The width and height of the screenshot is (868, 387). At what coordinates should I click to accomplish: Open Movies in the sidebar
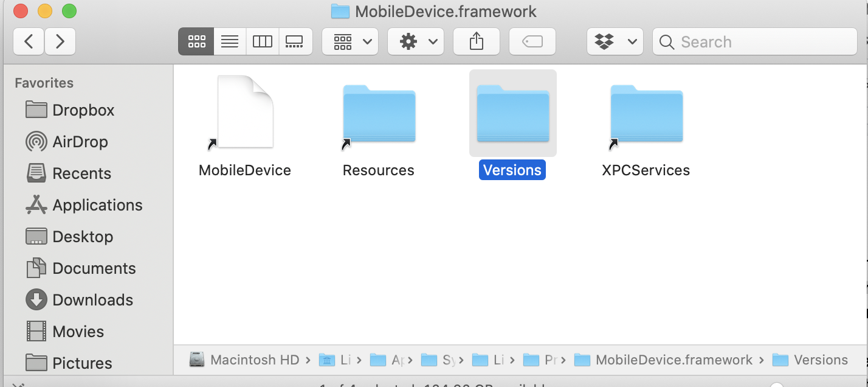point(65,332)
